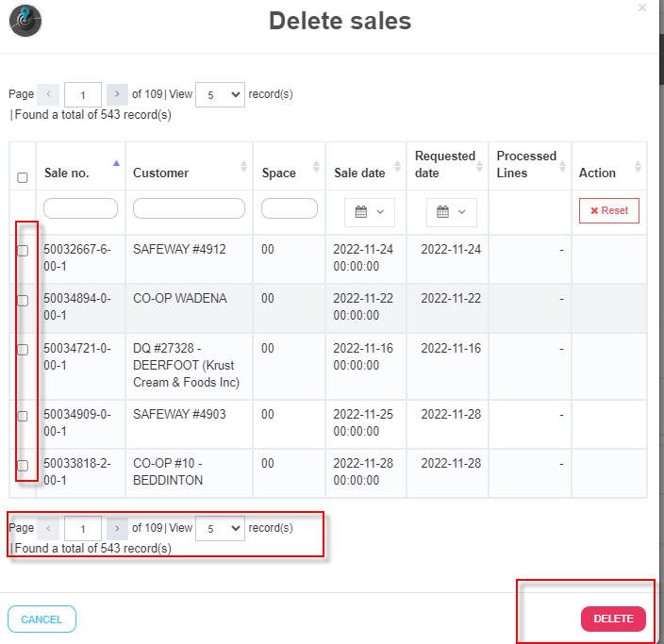Viewport: 664px width, 644px height.
Task: Open the Sale date calendar filter dropdown
Action: point(369,212)
